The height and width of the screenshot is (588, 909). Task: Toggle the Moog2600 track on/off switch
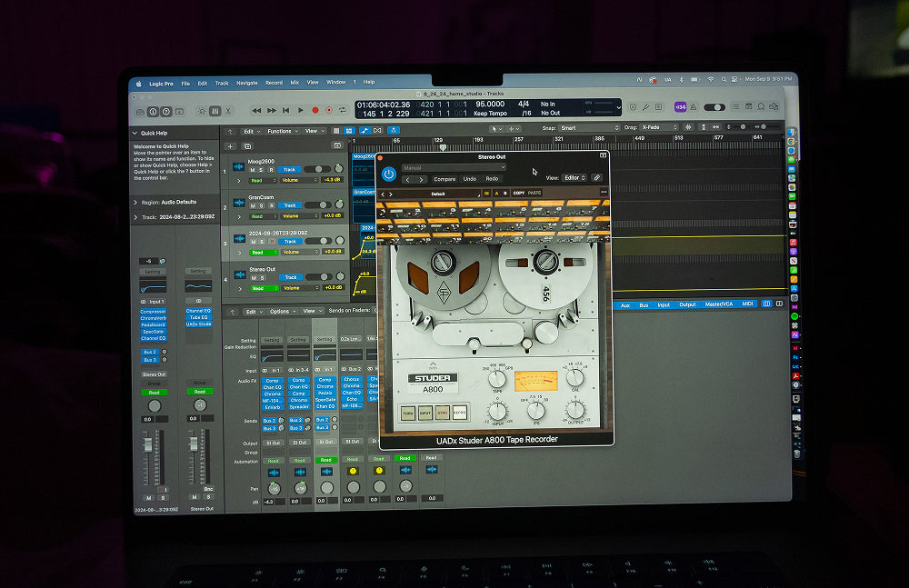click(317, 169)
